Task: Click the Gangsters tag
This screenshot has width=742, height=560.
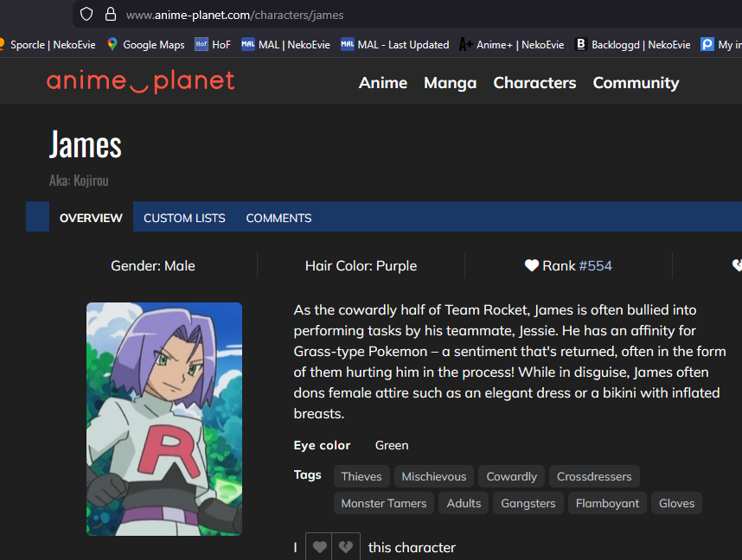Action: click(528, 503)
